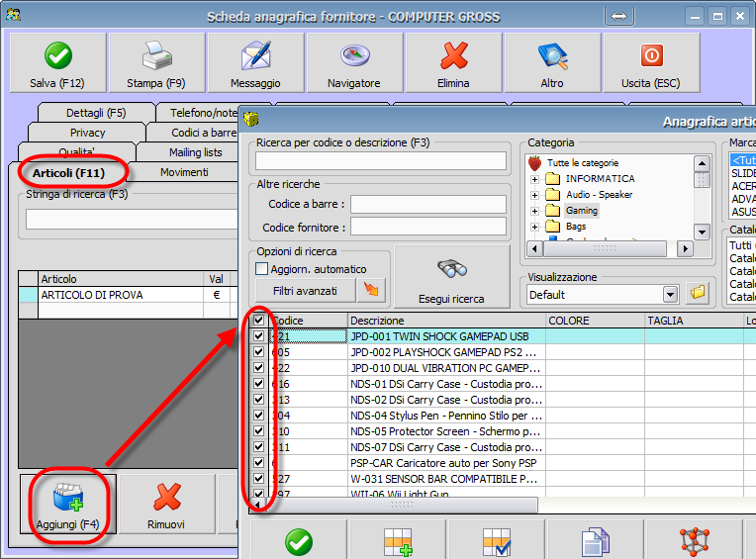Open the Messaggio envelope button
The height and width of the screenshot is (559, 756).
click(x=255, y=62)
